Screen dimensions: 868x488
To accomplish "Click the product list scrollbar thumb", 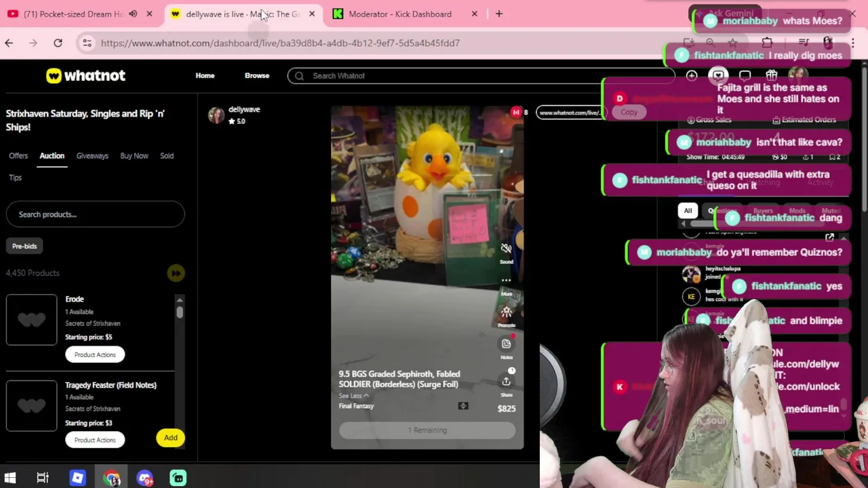I will pyautogui.click(x=180, y=312).
